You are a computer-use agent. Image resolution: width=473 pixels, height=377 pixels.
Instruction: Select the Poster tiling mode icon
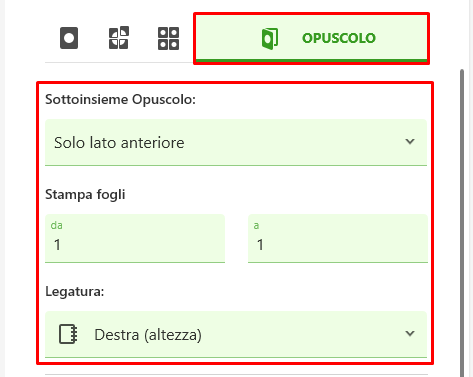[x=119, y=38]
